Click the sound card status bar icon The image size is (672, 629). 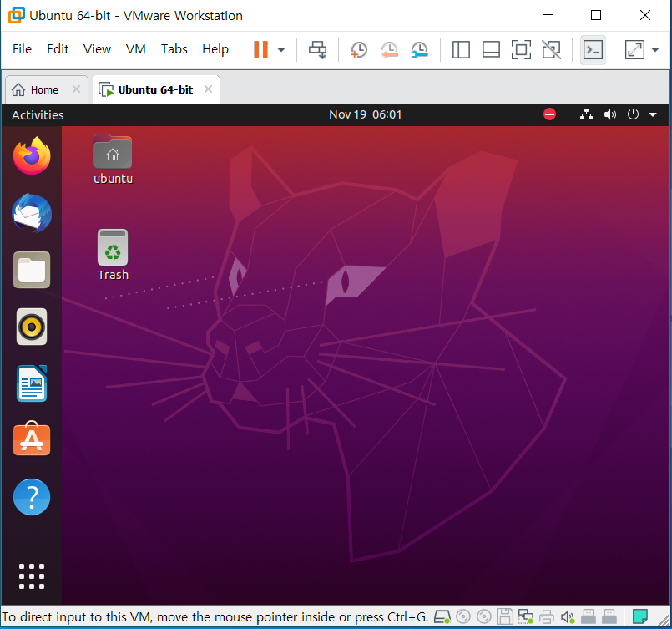click(x=568, y=617)
